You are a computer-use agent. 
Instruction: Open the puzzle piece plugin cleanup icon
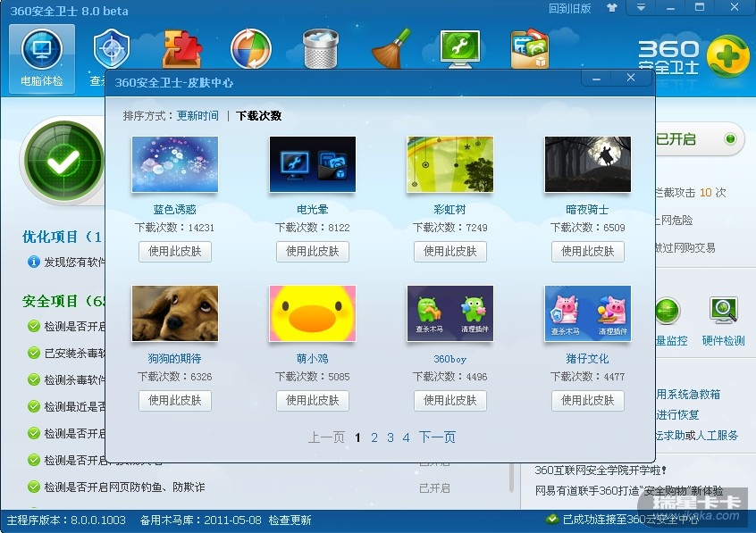click(x=181, y=49)
